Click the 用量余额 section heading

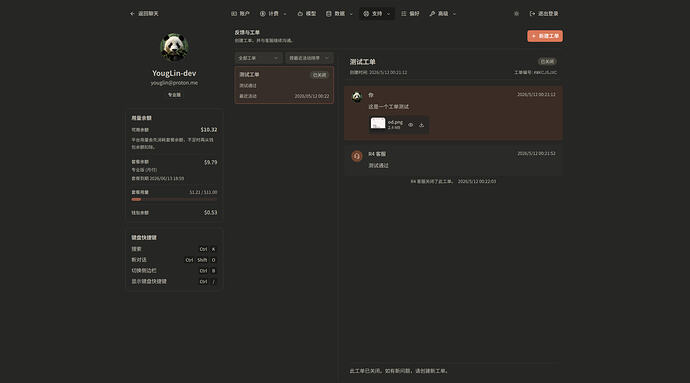[141, 118]
